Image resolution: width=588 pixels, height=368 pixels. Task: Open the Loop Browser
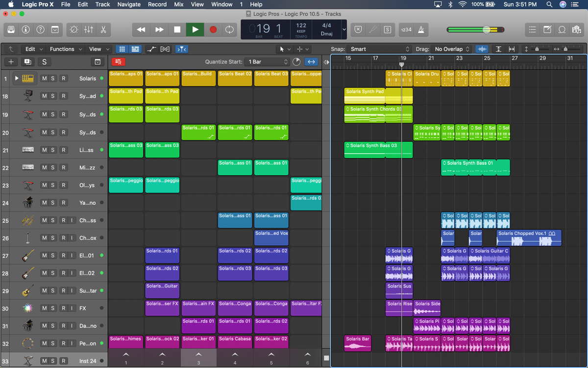pos(562,29)
